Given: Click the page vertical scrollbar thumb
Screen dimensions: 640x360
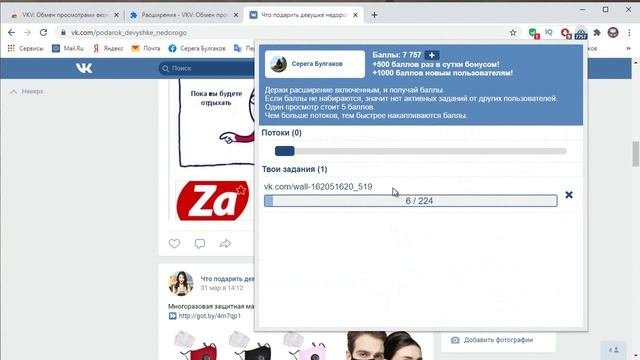Looking at the screenshot, I should pos(636,154).
